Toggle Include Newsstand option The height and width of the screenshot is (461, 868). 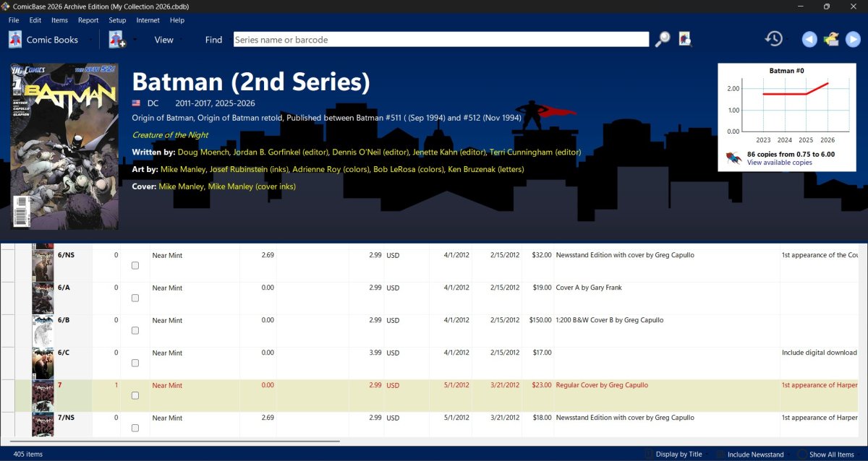[x=749, y=454]
